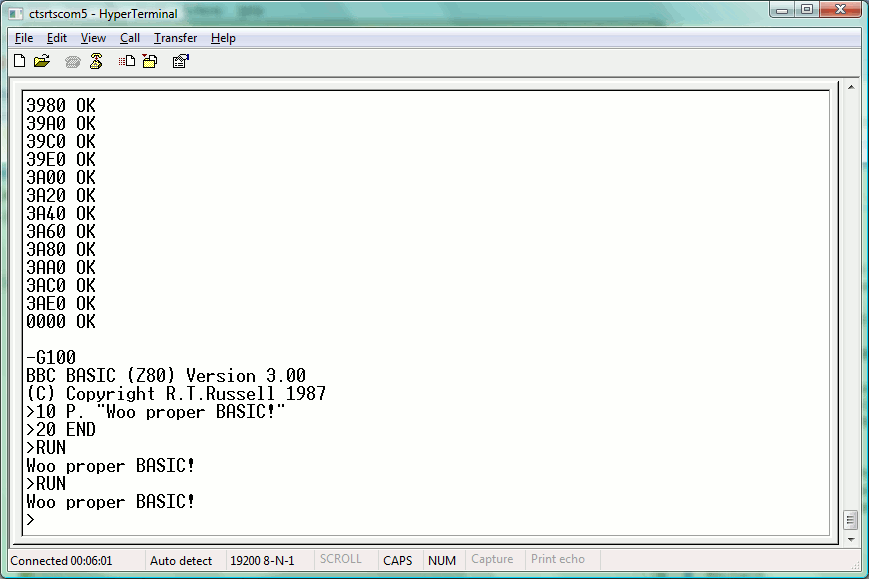This screenshot has width=869, height=579.
Task: Click the 3AE0 OK line
Action: pyautogui.click(x=61, y=304)
